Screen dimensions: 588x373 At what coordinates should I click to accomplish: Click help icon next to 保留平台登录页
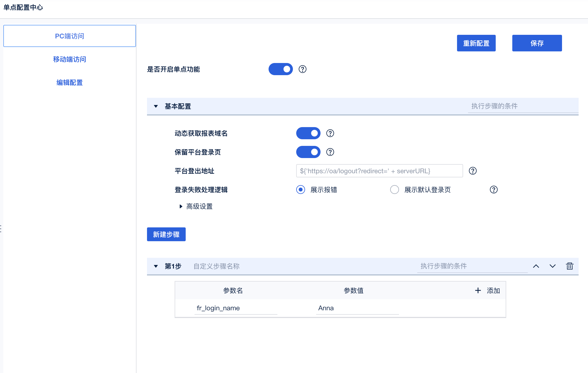330,152
